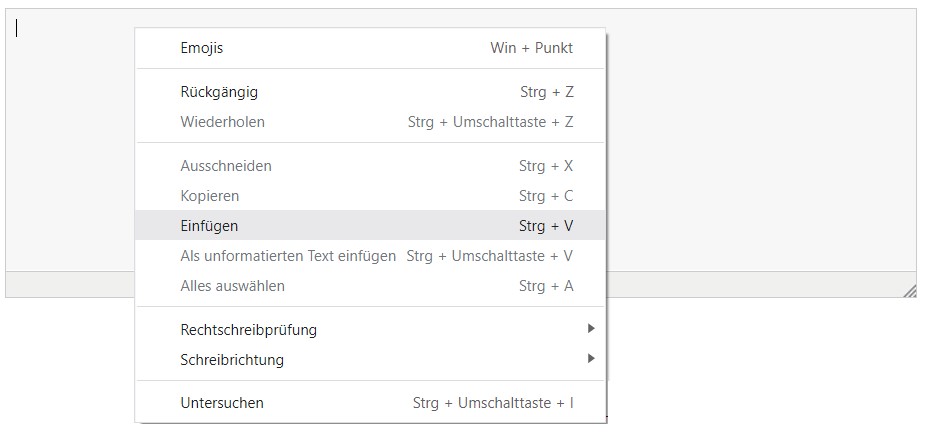The image size is (926, 443).
Task: Open the Rechtschreibprüfung submenu
Action: [x=248, y=330]
